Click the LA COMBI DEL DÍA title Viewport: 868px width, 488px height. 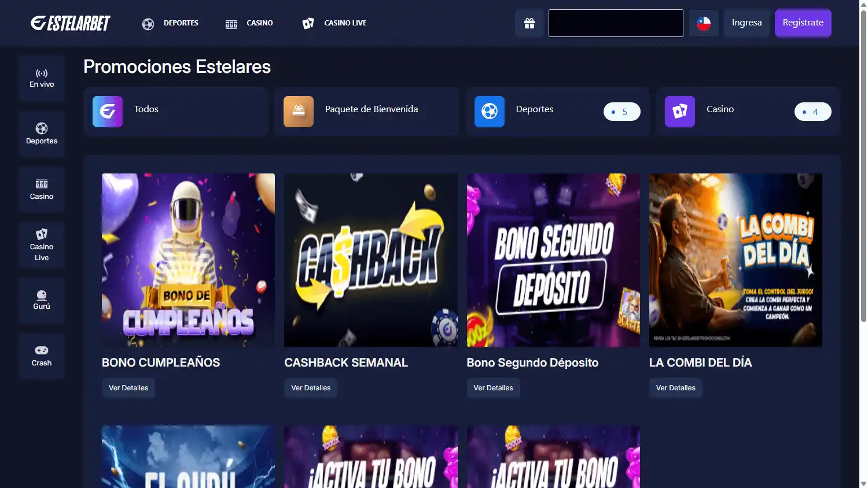click(701, 363)
